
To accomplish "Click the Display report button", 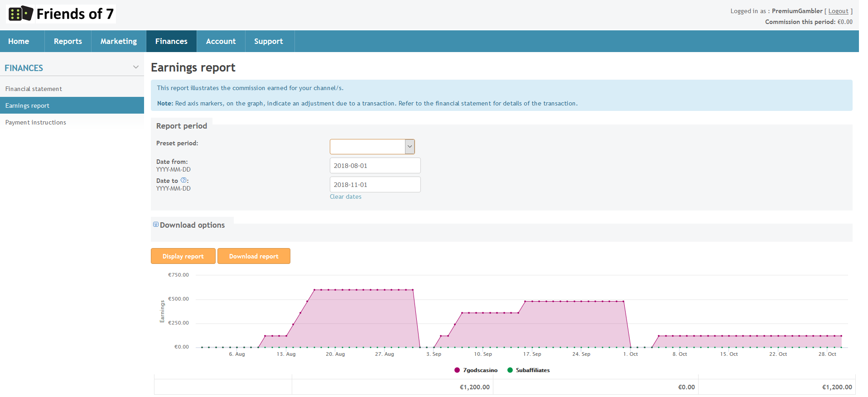I will point(183,256).
